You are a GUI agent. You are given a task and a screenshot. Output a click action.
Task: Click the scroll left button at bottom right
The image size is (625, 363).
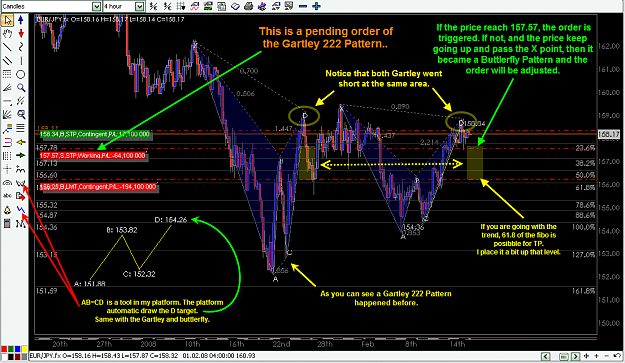click(546, 356)
